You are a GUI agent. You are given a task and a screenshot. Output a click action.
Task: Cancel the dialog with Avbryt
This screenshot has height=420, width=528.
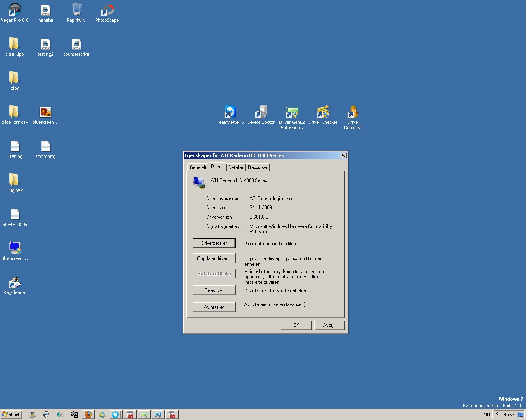(329, 325)
